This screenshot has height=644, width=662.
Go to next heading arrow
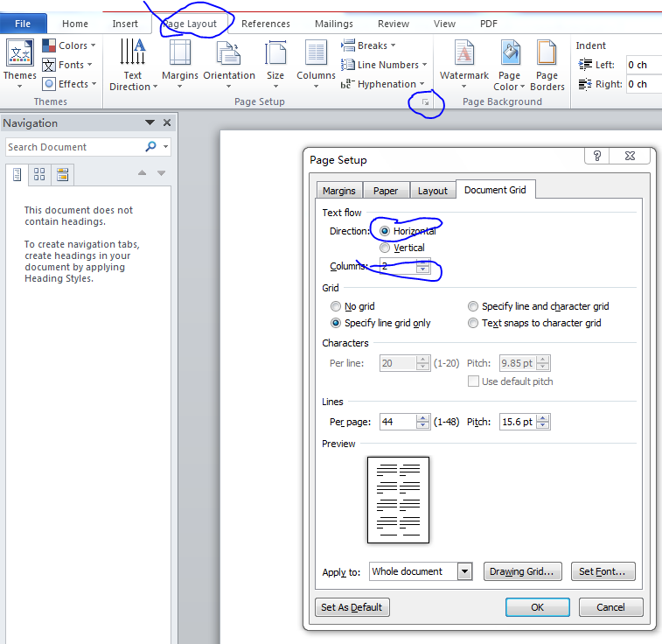pos(161,172)
